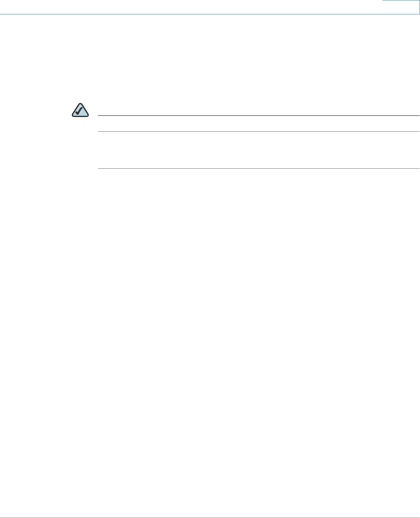Click the black rule beside the note icon

(x=259, y=116)
